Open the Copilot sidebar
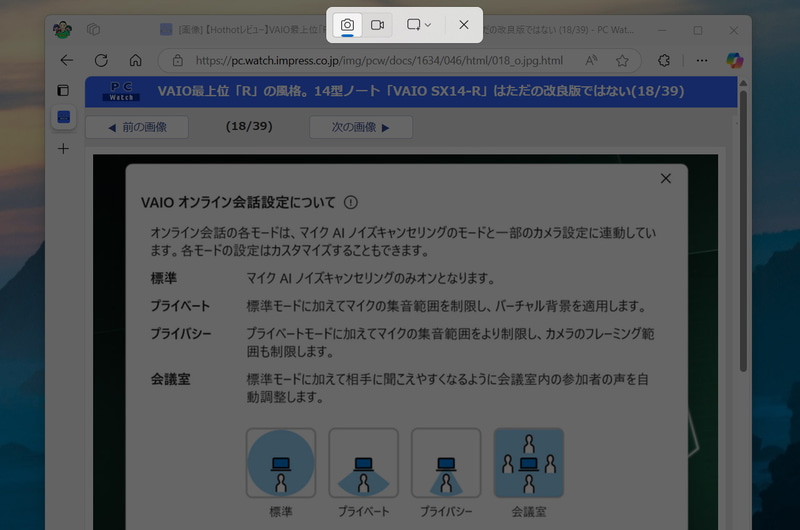Image resolution: width=800 pixels, height=530 pixels. tap(735, 61)
